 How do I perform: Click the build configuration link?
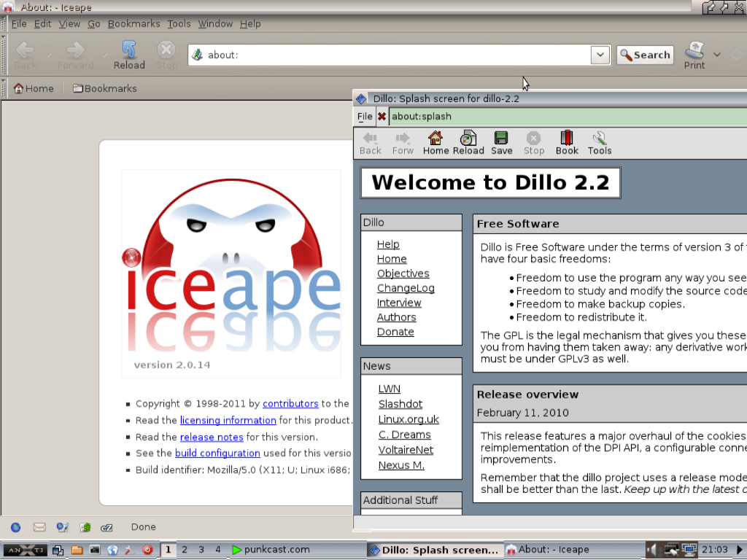click(217, 454)
